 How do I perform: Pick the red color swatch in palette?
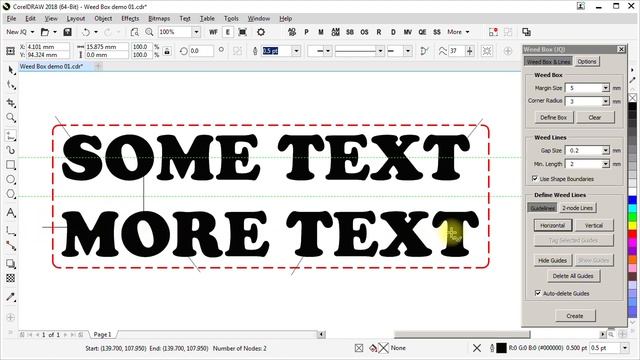pos(632,234)
